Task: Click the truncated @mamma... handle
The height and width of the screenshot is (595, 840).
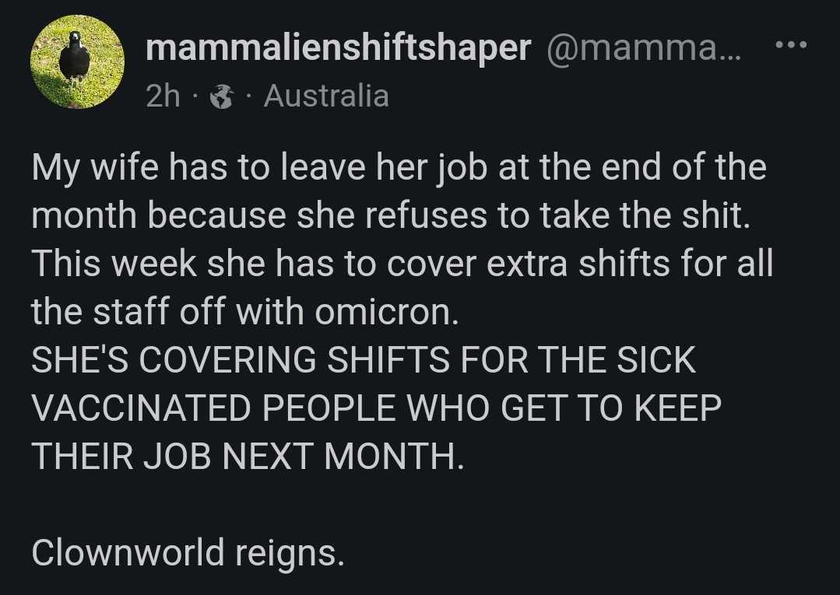Action: [643, 49]
